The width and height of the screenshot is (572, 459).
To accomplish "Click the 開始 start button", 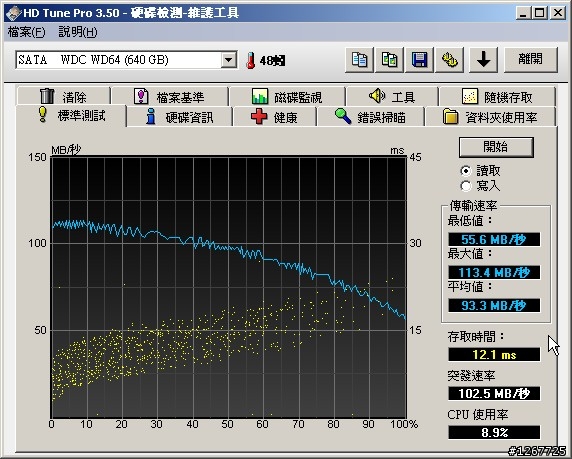I will pos(496,147).
